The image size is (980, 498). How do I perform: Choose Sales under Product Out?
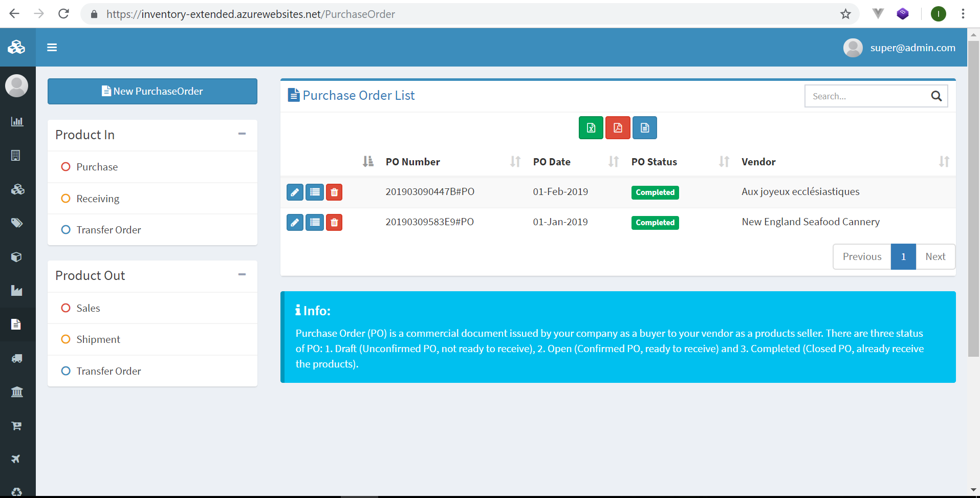point(66,308)
